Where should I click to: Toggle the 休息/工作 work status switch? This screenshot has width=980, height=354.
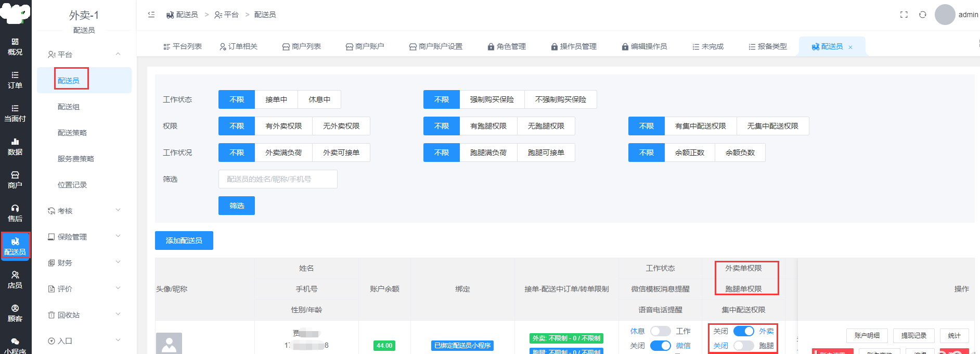[660, 331]
